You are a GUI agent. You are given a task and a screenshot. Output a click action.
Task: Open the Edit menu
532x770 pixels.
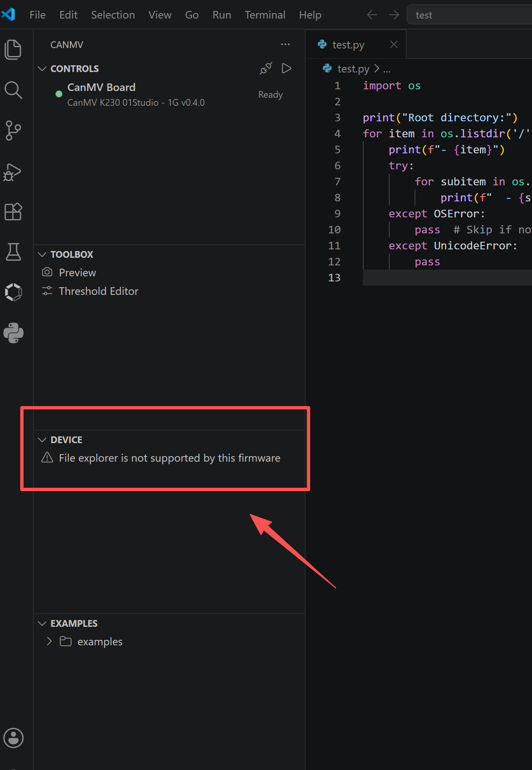(x=68, y=15)
